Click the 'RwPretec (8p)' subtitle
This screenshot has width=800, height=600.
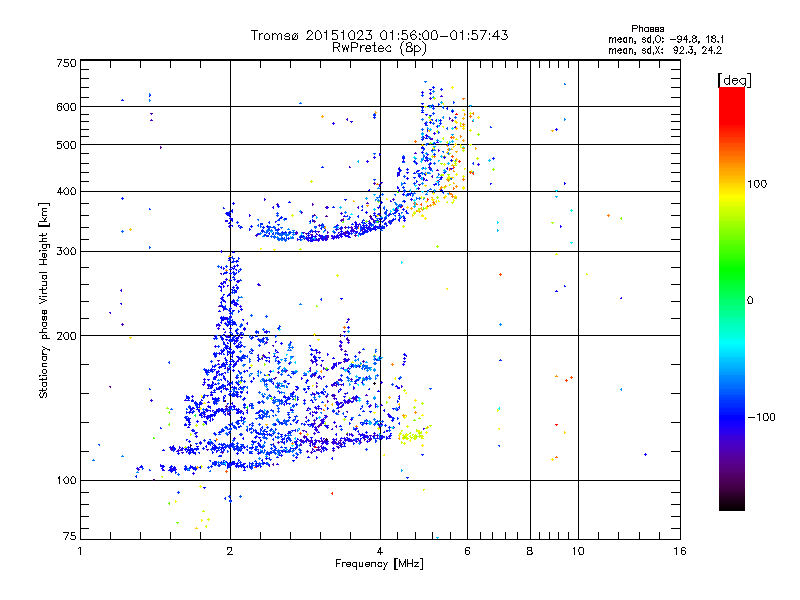click(379, 48)
